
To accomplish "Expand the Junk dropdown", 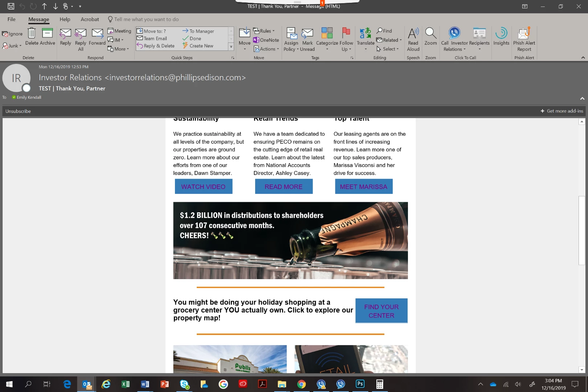I will (12, 46).
